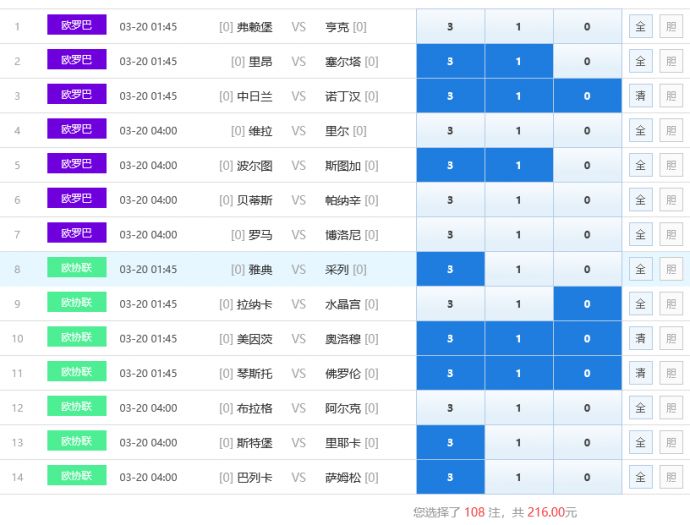Toggle the 胆 button for 中日兰 vs 诺丁汉

pos(670,96)
